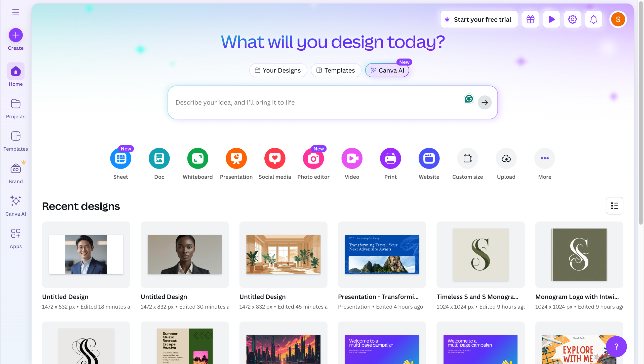Click Start your free trial

click(x=479, y=19)
